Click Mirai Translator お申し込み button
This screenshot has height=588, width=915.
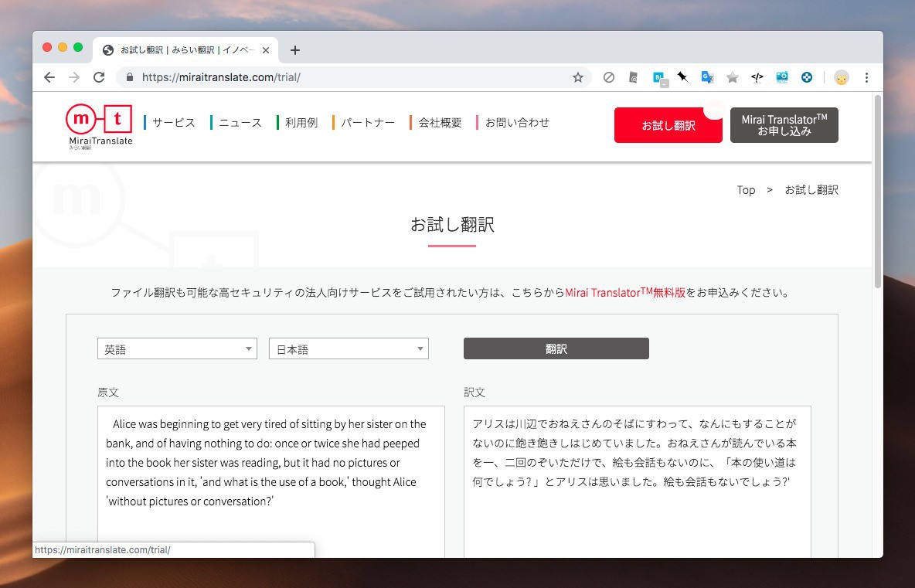click(784, 125)
